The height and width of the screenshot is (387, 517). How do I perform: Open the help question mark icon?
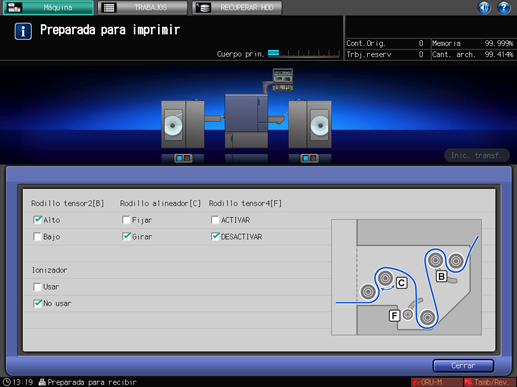coord(504,7)
